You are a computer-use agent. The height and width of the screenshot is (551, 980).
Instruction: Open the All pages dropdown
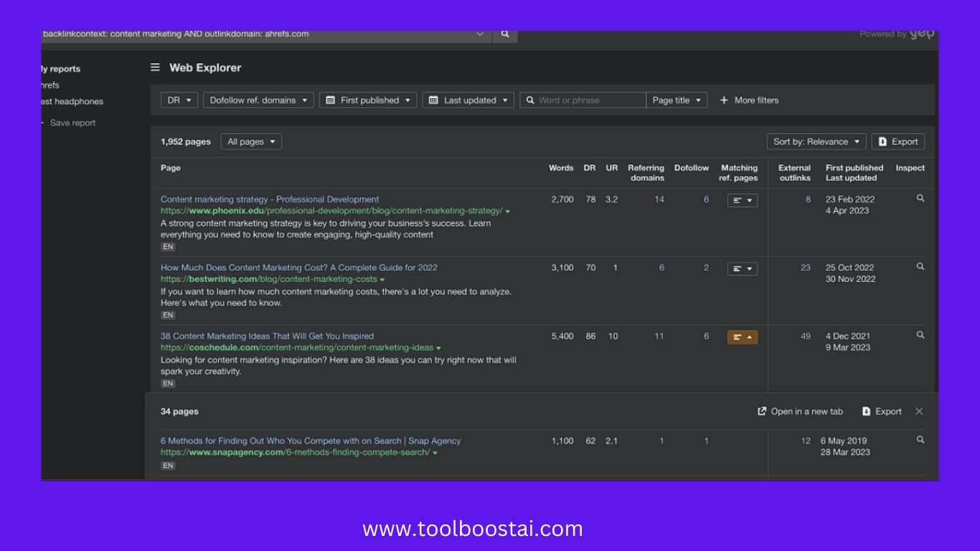coord(251,141)
